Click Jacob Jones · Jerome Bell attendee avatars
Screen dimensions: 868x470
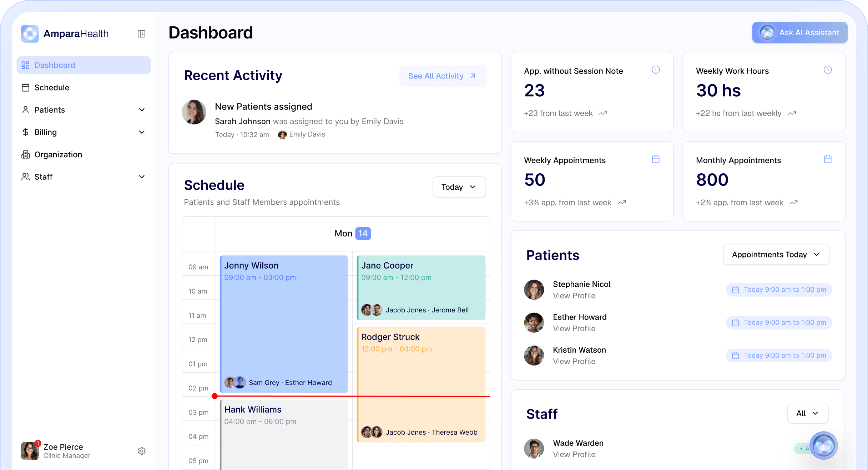pos(372,310)
